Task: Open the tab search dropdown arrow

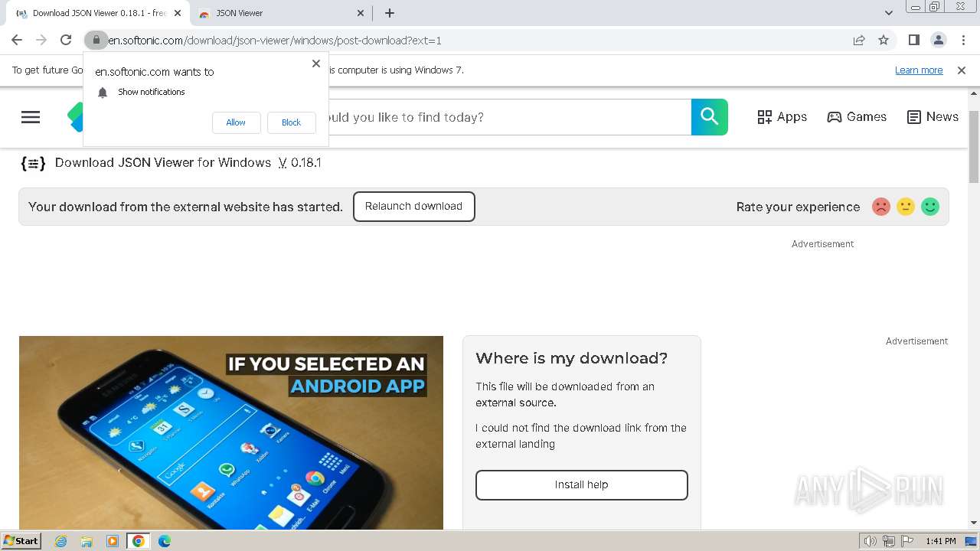Action: (888, 13)
